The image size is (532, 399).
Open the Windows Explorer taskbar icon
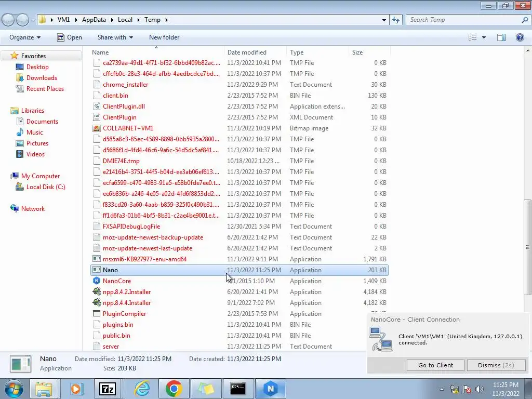(x=44, y=389)
